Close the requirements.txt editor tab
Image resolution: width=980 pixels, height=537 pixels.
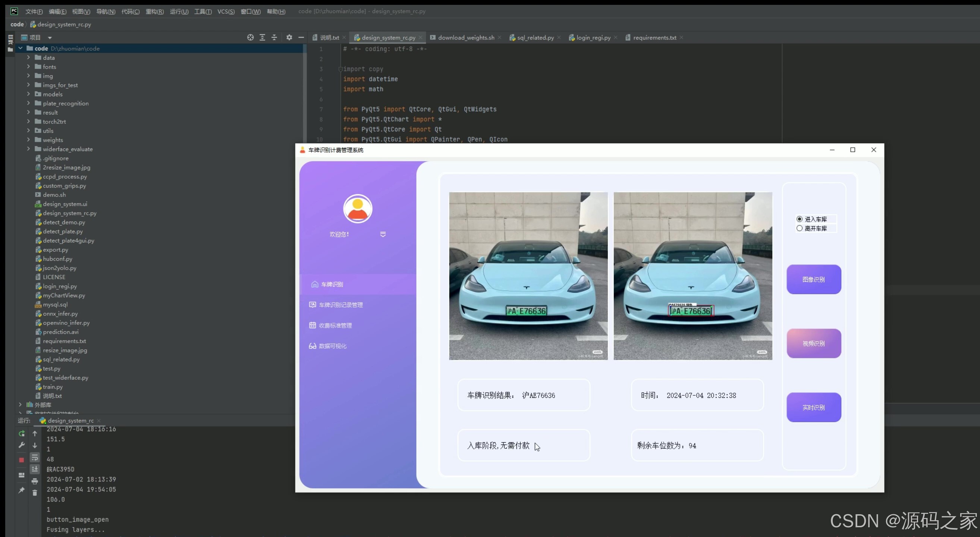[681, 37]
